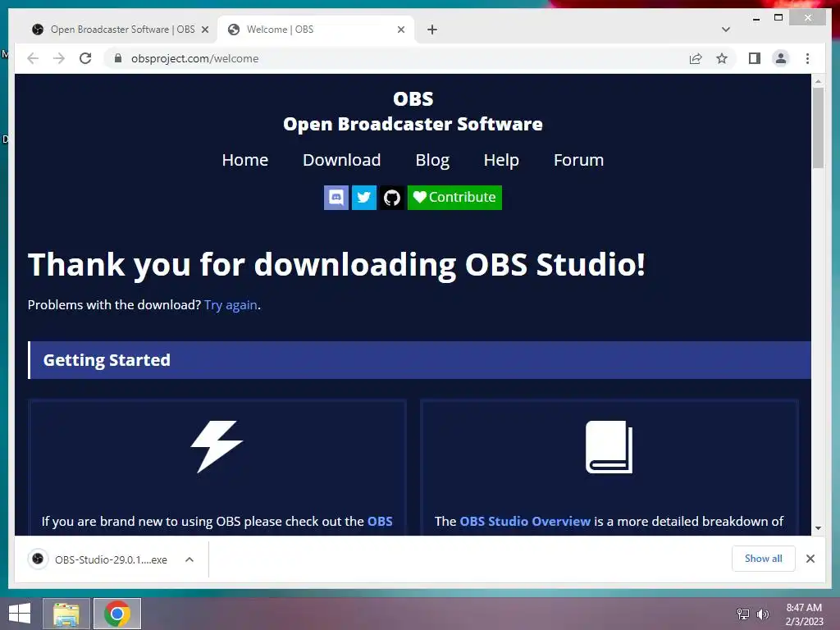
Task: Open the Twitter icon link
Action: 363,198
